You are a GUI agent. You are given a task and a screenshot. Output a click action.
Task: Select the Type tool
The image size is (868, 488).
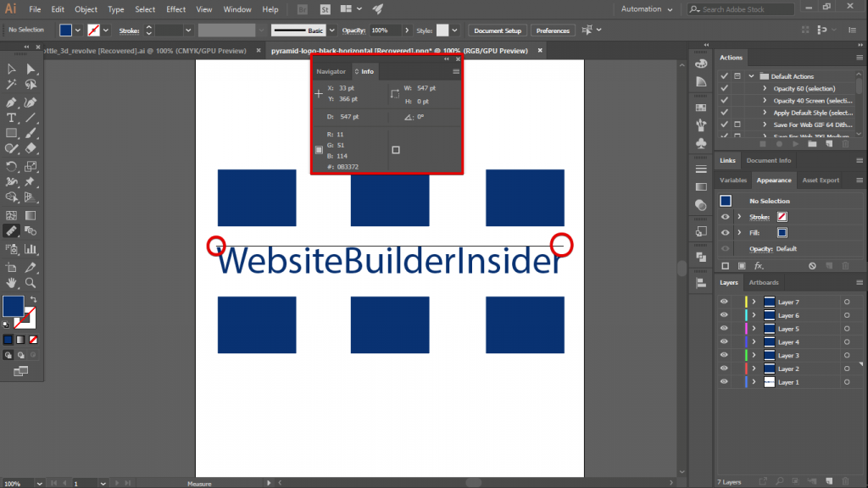coord(11,118)
